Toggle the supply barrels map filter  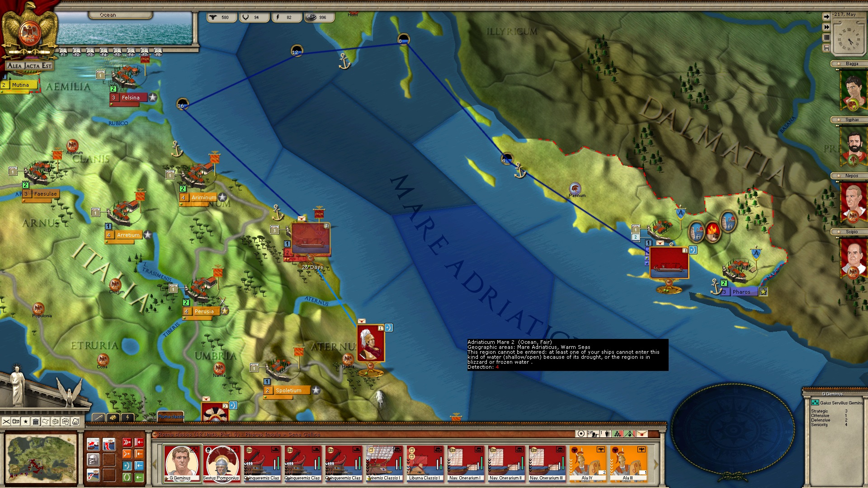[x=16, y=422]
